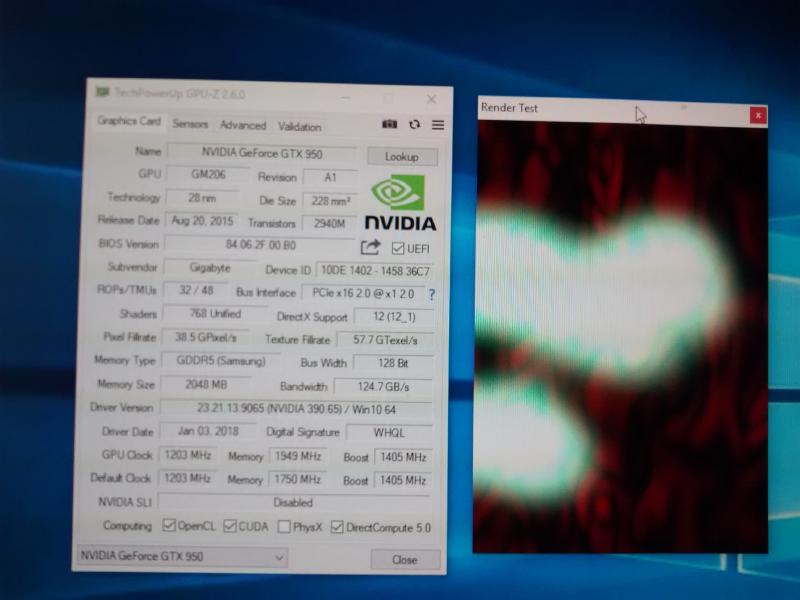Screen dimensions: 800x600
Task: Toggle the CUDA checkbox
Action: 230,526
